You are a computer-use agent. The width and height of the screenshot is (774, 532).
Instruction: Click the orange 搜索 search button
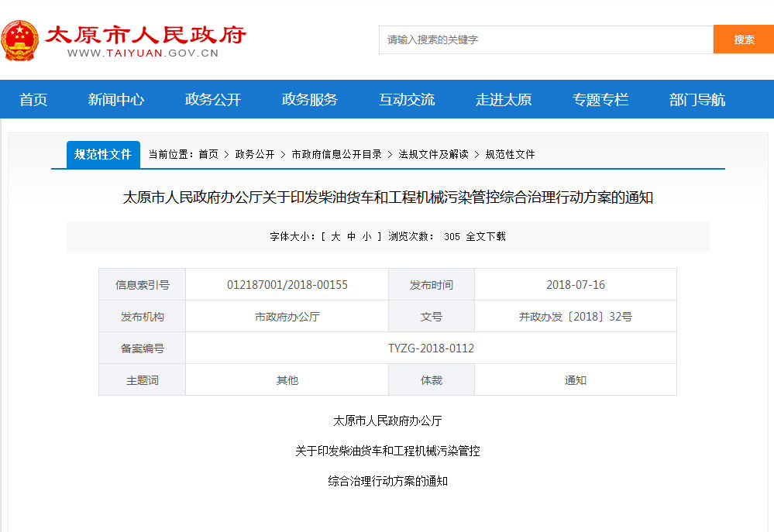743,39
